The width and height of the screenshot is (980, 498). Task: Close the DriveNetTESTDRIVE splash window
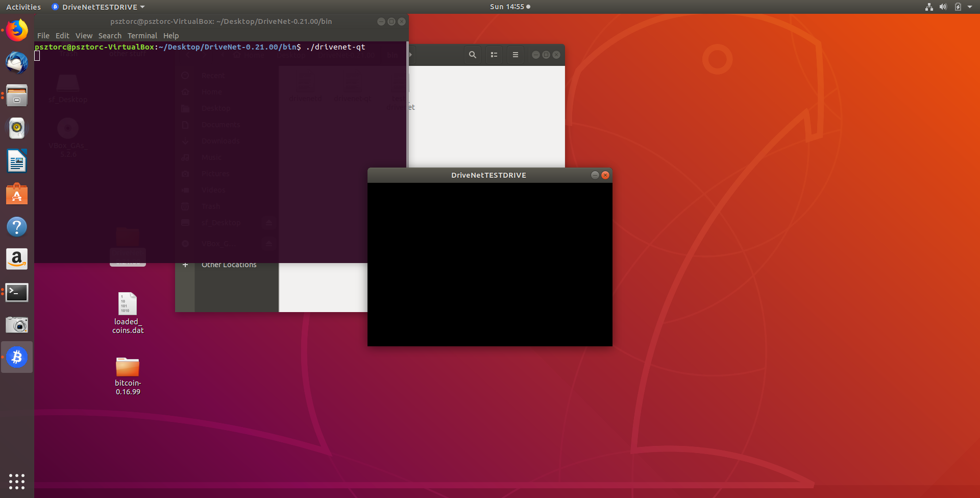(x=605, y=175)
